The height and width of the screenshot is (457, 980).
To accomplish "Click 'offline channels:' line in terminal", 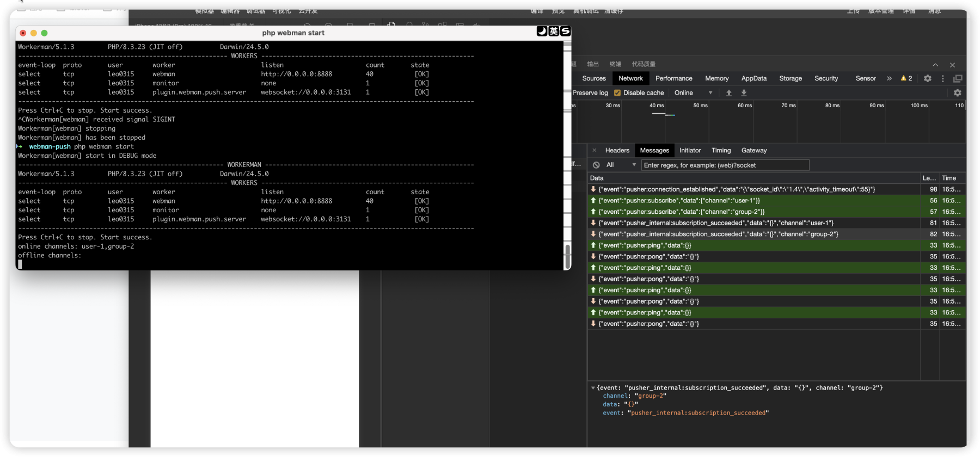I will pos(50,256).
